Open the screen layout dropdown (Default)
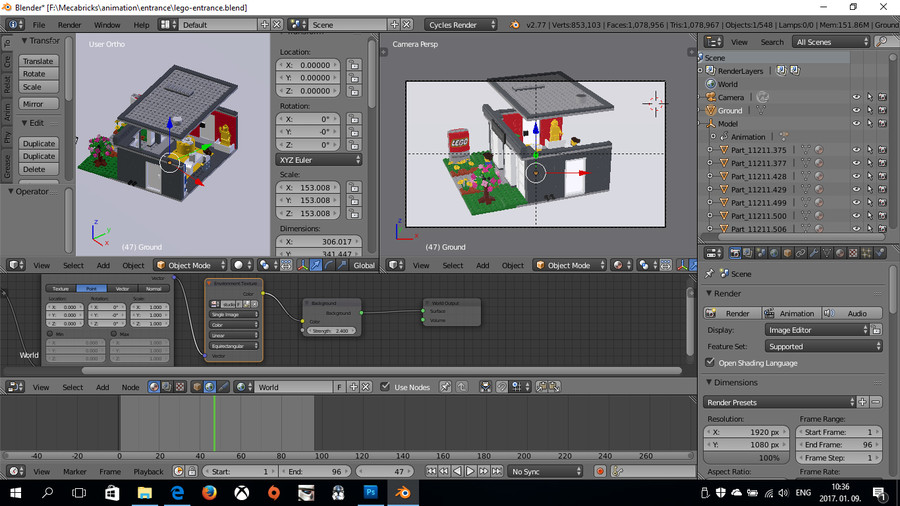The height and width of the screenshot is (506, 900). point(217,25)
